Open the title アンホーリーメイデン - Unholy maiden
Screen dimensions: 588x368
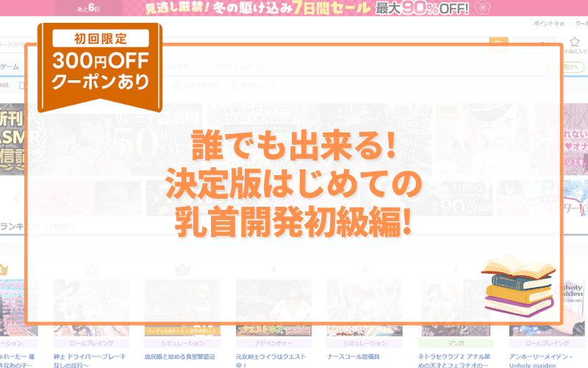541,360
